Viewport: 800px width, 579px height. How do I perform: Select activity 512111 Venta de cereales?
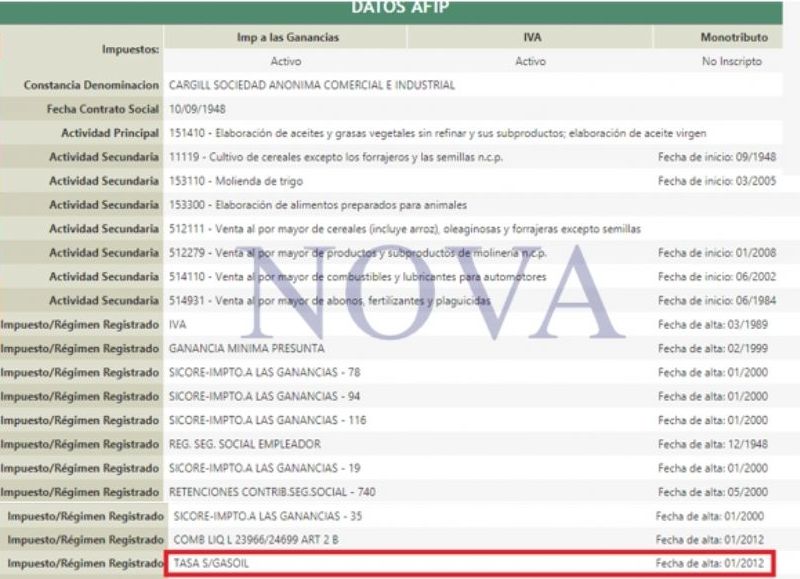[x=405, y=229]
